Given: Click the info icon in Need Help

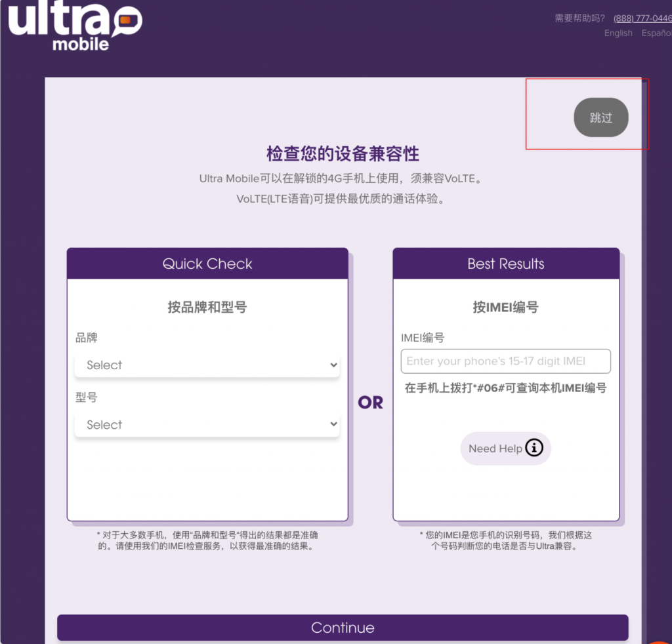Looking at the screenshot, I should [534, 448].
